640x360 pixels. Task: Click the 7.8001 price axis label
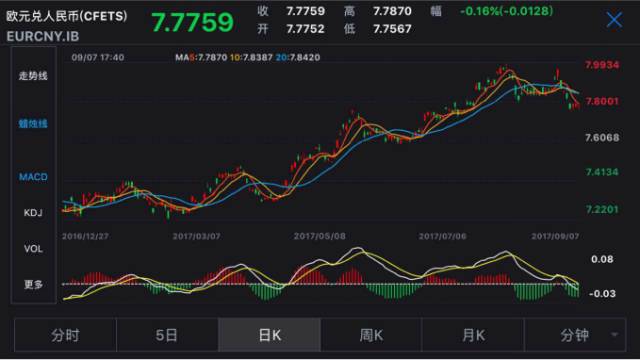[x=602, y=101]
